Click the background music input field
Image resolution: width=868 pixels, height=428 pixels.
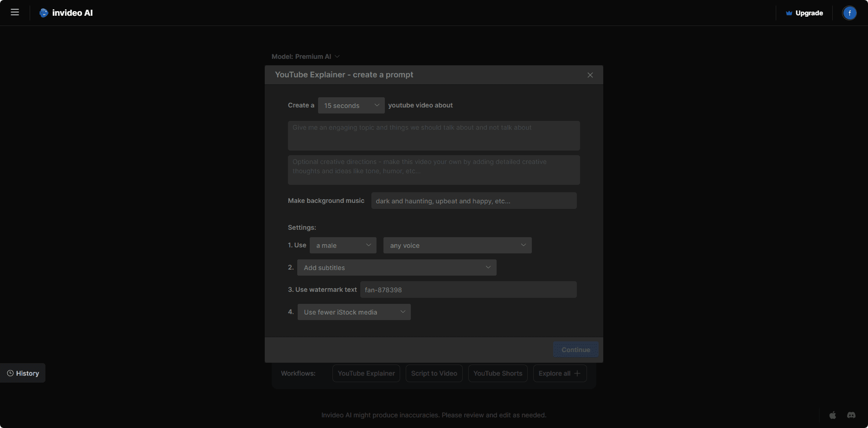tap(474, 201)
